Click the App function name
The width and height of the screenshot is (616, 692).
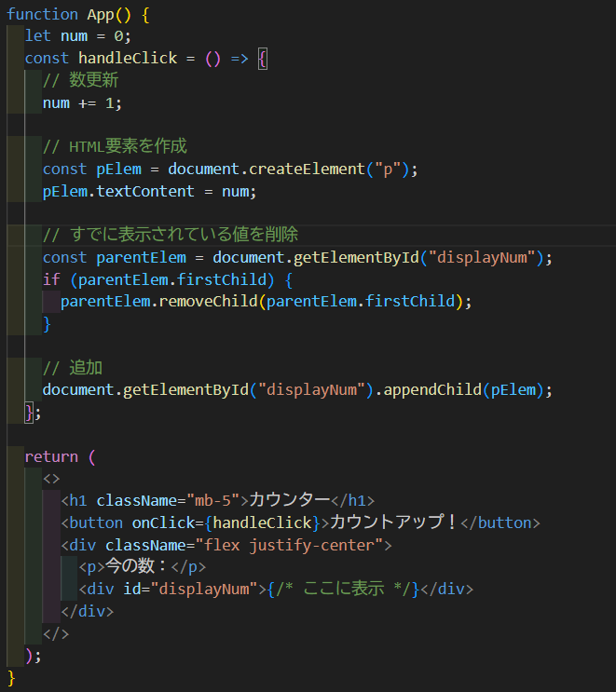click(x=101, y=14)
